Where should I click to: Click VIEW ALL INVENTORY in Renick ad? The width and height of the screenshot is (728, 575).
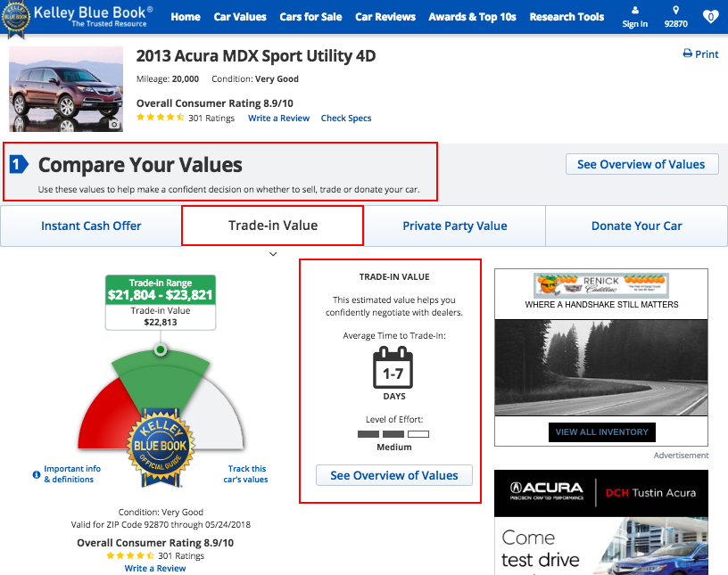601,432
